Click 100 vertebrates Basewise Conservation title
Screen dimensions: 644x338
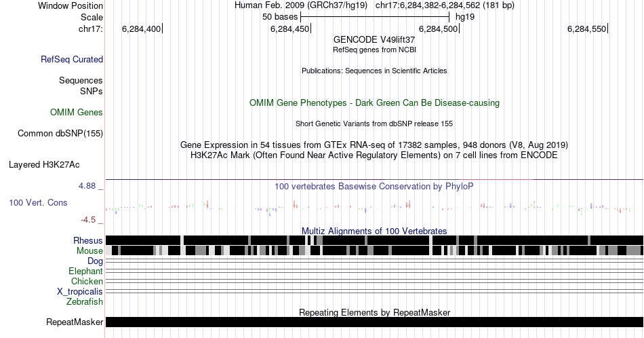[x=374, y=186]
